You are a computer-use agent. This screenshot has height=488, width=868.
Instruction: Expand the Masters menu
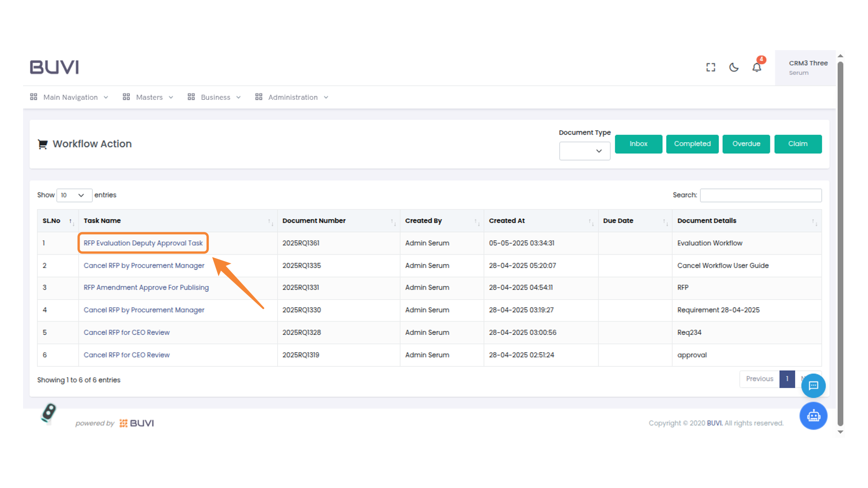coord(148,97)
